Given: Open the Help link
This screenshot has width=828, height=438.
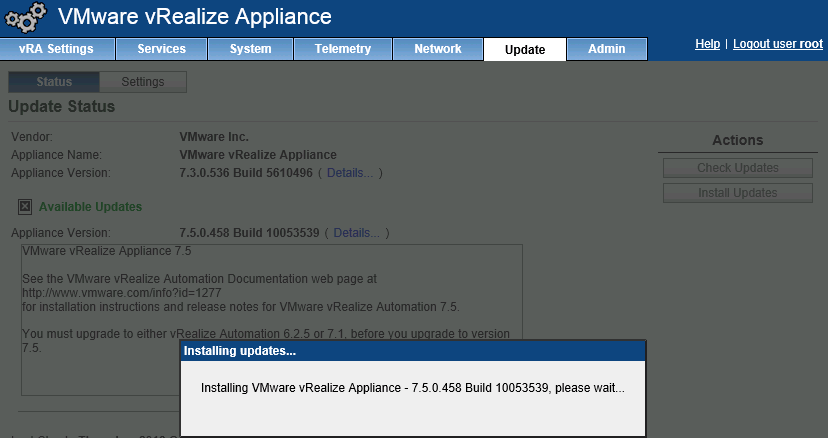Looking at the screenshot, I should [x=707, y=45].
